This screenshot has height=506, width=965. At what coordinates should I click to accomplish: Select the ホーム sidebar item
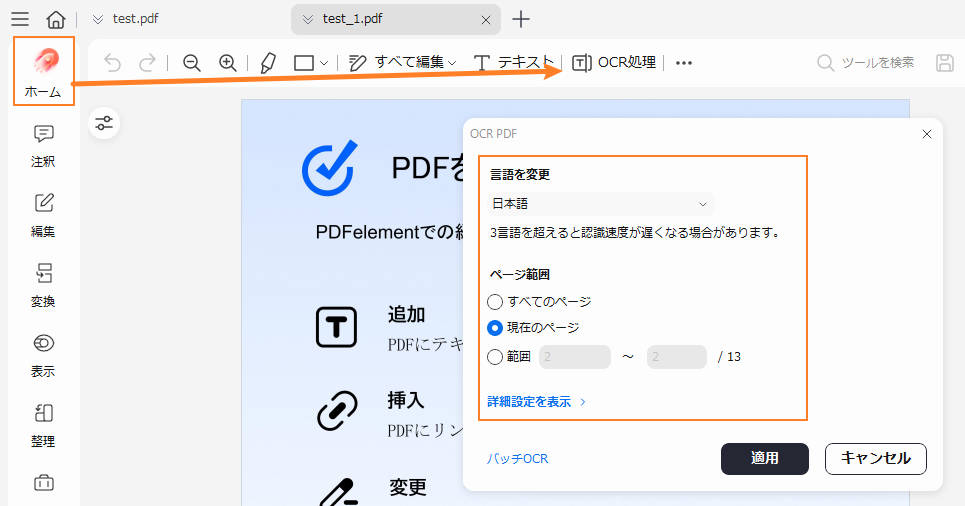point(43,71)
